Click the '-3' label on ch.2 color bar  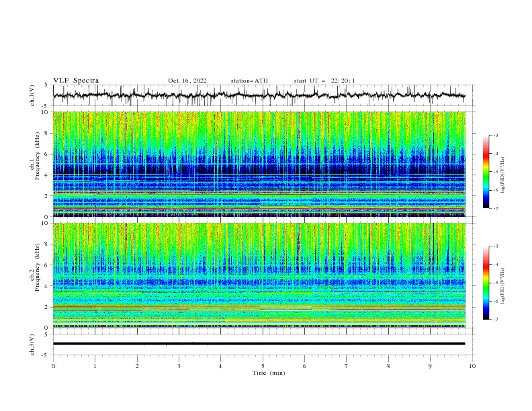(x=496, y=246)
